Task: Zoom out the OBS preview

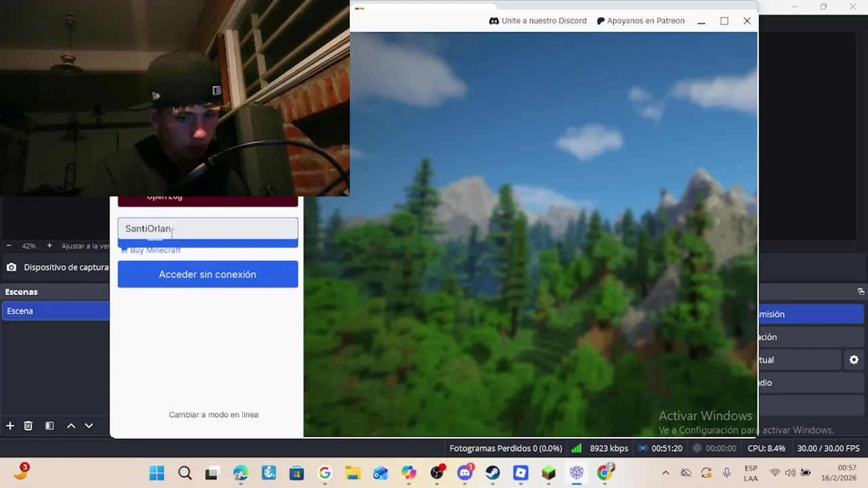Action: coord(9,245)
